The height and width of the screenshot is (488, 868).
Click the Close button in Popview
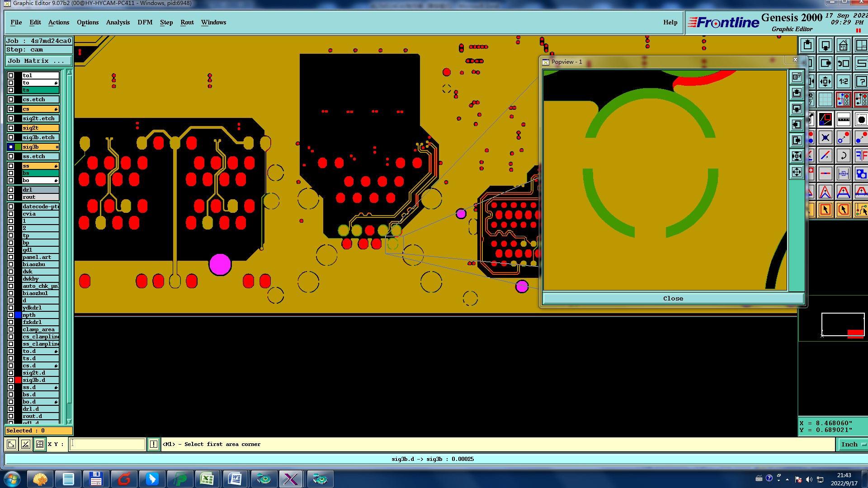(673, 298)
